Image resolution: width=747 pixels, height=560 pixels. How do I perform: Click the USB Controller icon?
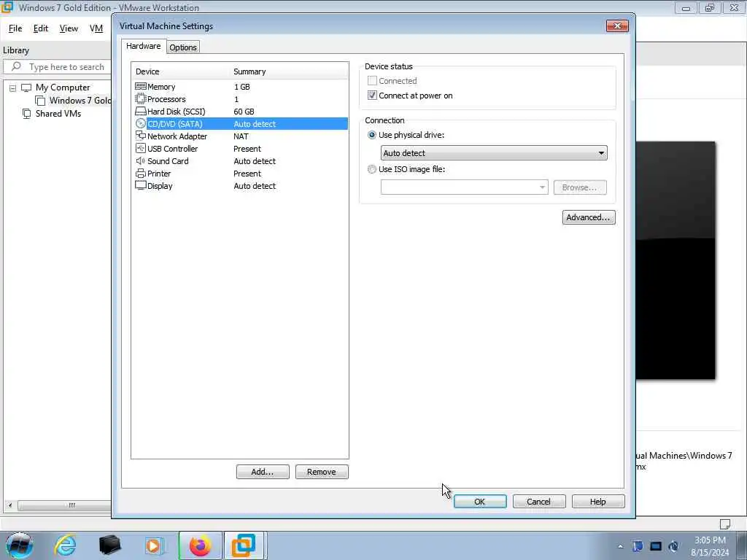(141, 149)
